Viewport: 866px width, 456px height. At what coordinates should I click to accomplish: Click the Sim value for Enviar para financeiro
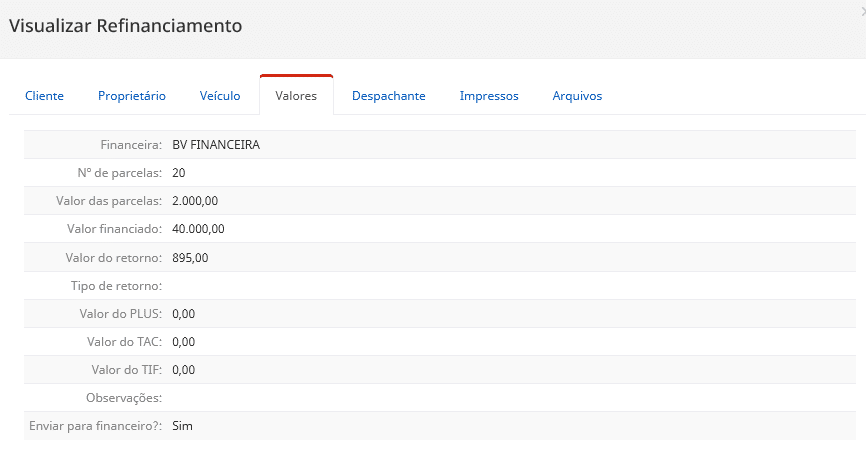click(x=182, y=426)
